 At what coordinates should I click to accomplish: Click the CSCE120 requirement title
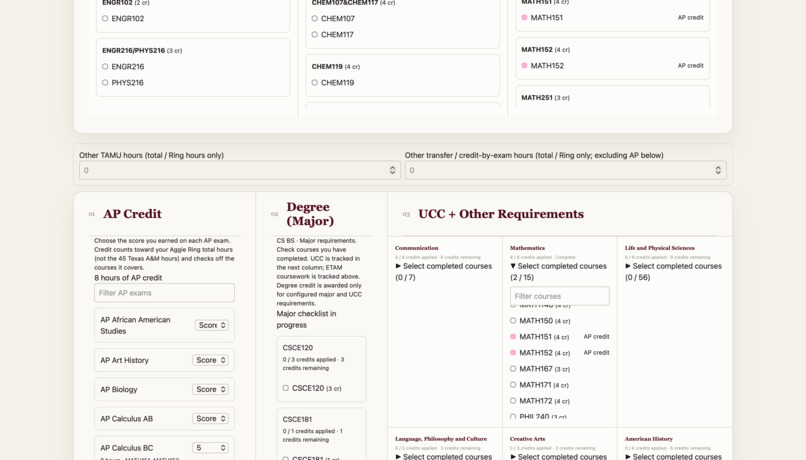pos(298,347)
